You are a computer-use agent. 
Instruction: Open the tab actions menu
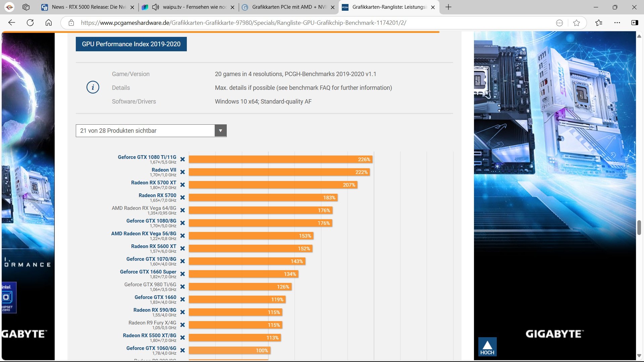pos(26,7)
